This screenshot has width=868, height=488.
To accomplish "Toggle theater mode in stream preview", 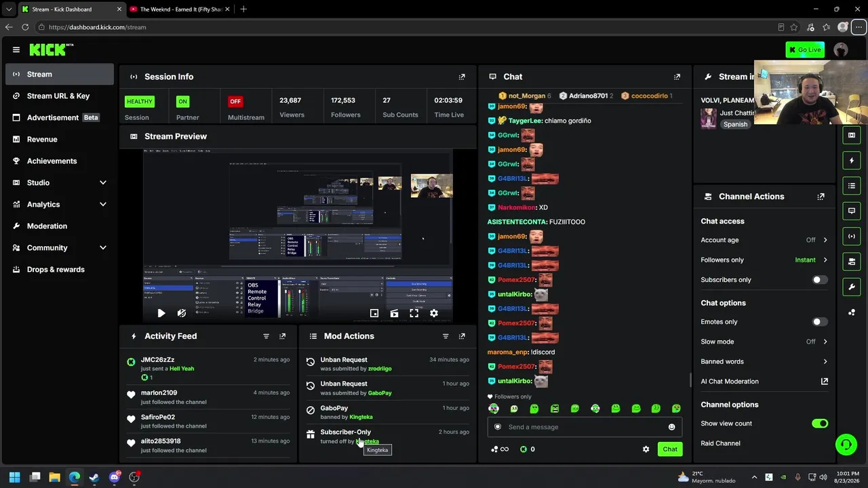I will 394,313.
